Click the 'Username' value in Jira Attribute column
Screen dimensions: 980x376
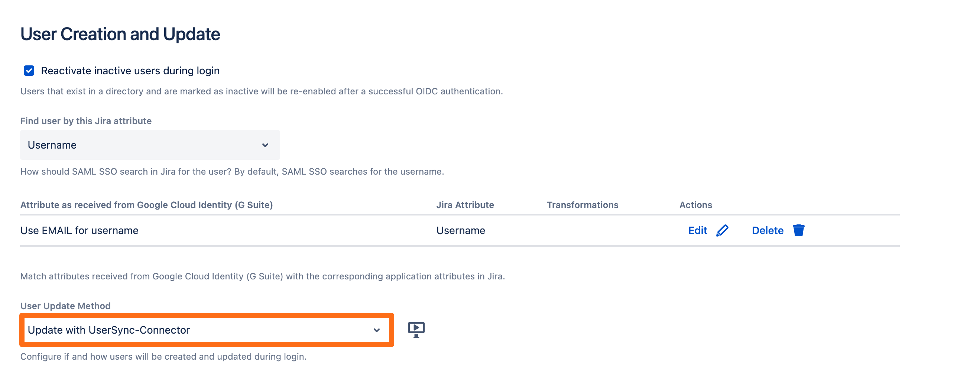tap(460, 230)
